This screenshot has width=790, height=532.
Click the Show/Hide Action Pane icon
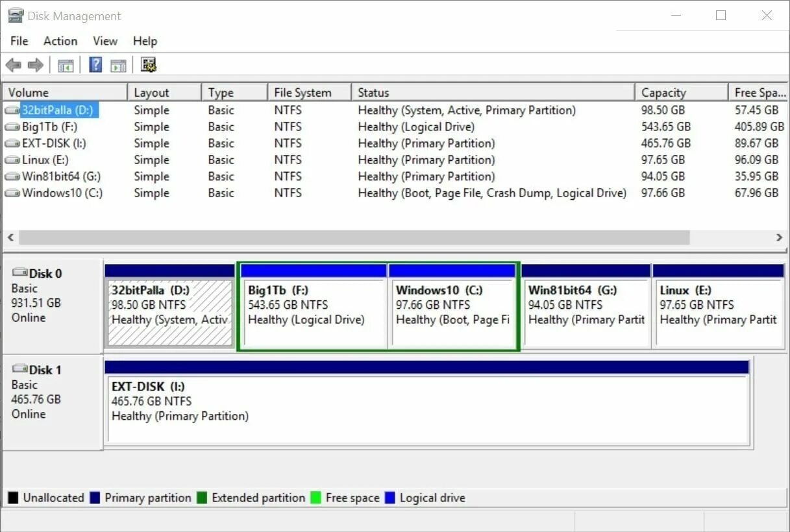click(x=118, y=65)
